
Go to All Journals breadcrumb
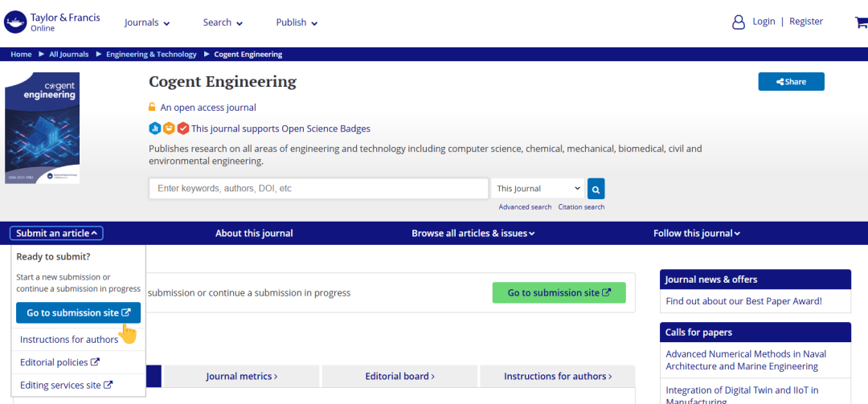pyautogui.click(x=68, y=55)
